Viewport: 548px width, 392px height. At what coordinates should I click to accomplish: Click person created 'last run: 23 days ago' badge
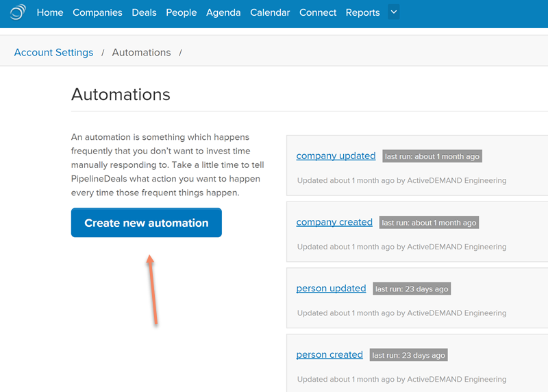408,355
